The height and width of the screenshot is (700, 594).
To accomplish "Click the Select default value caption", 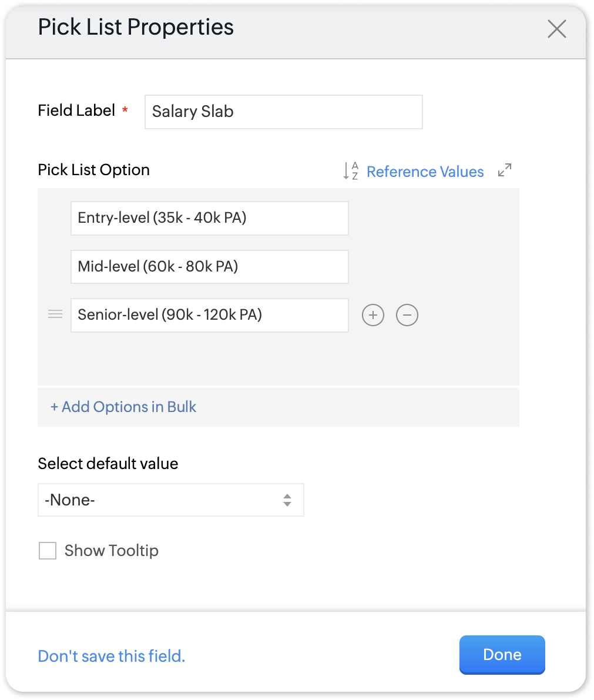I will point(108,463).
